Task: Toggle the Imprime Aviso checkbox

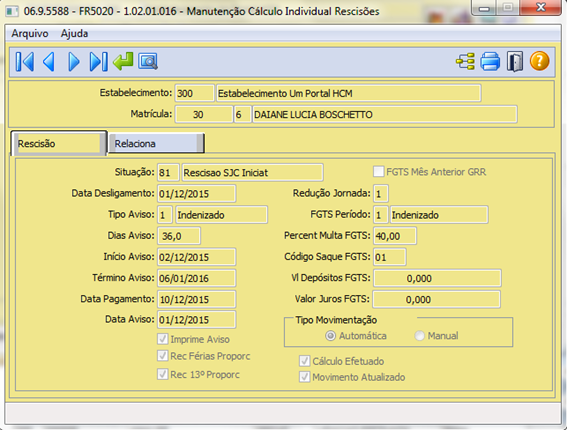Action: point(163,339)
